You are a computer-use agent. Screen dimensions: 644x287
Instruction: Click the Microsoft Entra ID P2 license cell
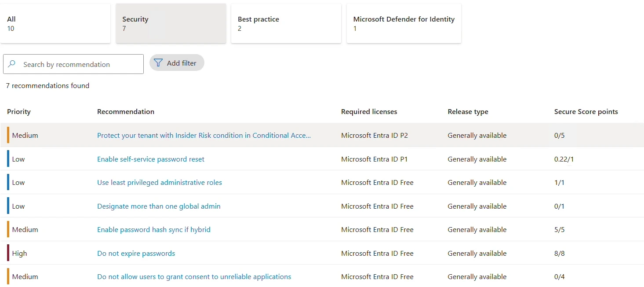[x=375, y=135]
